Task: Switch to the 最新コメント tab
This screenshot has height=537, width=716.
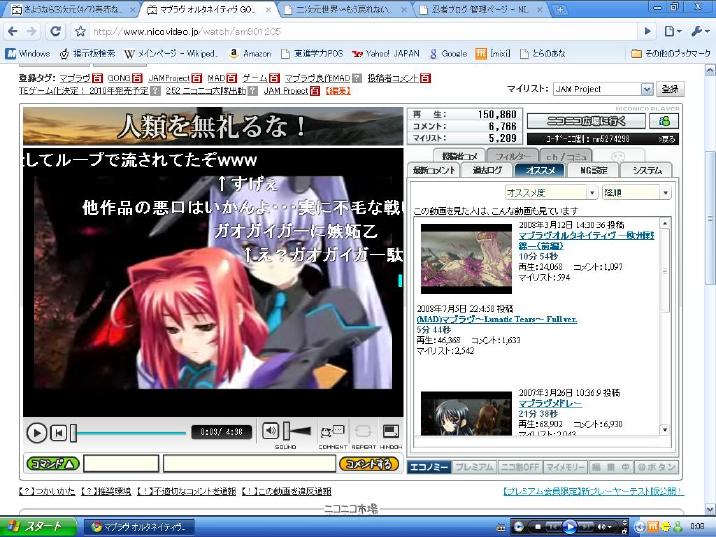Action: pyautogui.click(x=433, y=170)
